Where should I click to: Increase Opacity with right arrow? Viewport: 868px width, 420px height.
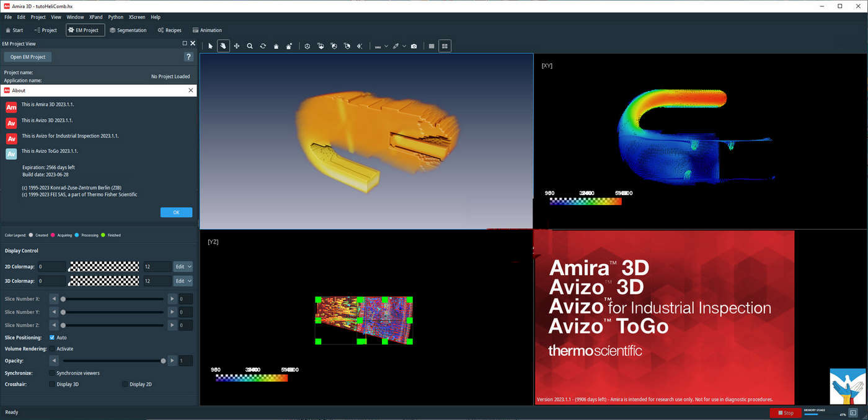click(172, 361)
